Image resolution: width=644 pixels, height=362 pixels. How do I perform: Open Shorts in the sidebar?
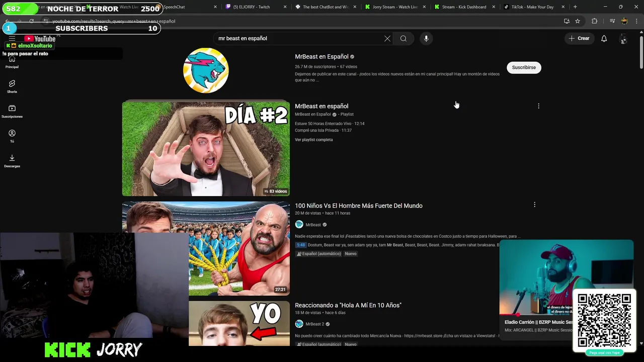tap(12, 86)
